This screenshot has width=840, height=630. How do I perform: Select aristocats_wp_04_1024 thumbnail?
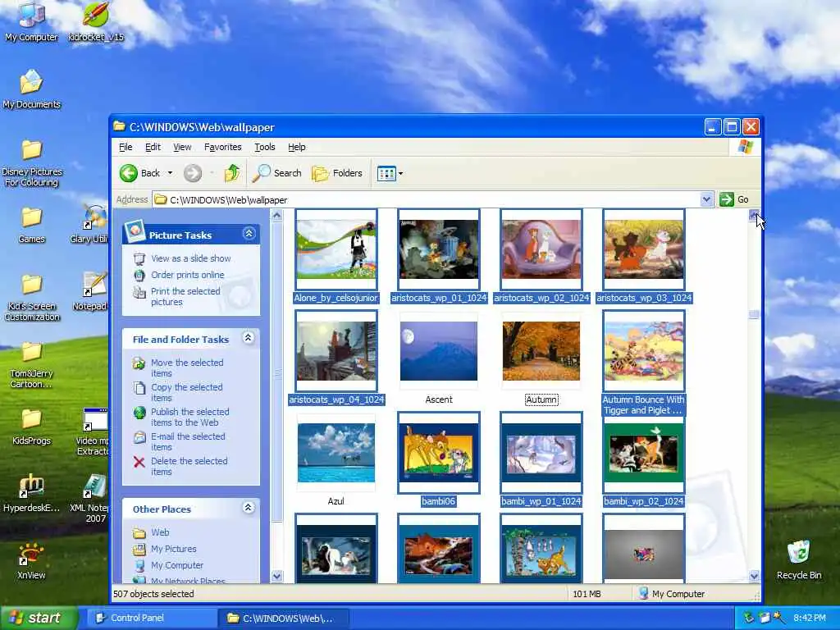coord(336,351)
